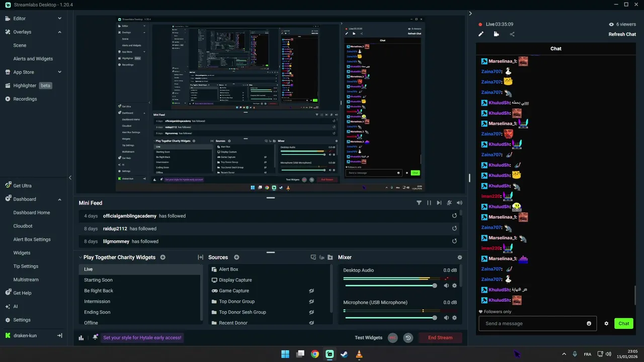
Task: Skip the current Mini Feed alert
Action: [439, 203]
